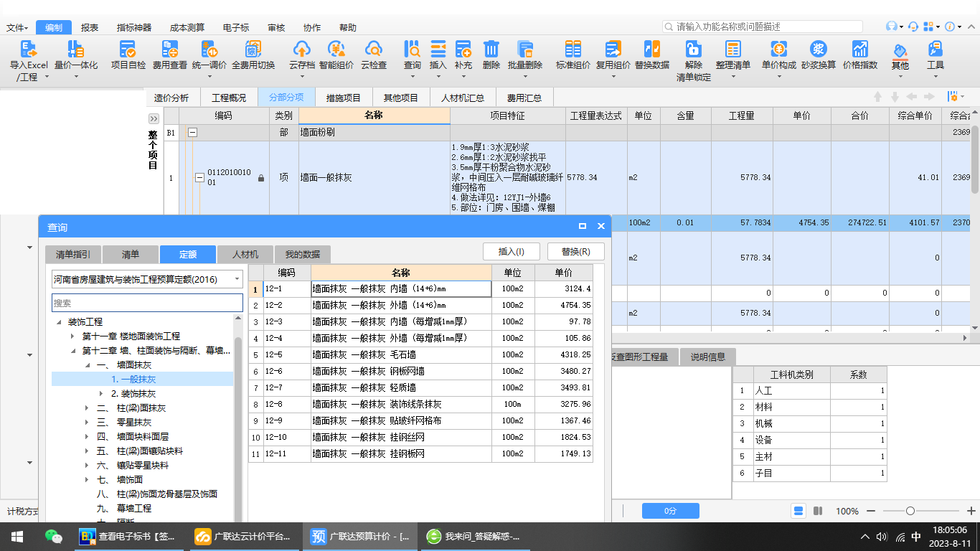
Task: Switch to the 措施项目 tab
Action: click(x=344, y=98)
